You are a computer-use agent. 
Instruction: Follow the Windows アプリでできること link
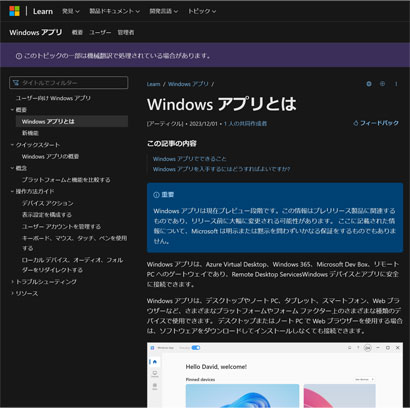pos(189,159)
